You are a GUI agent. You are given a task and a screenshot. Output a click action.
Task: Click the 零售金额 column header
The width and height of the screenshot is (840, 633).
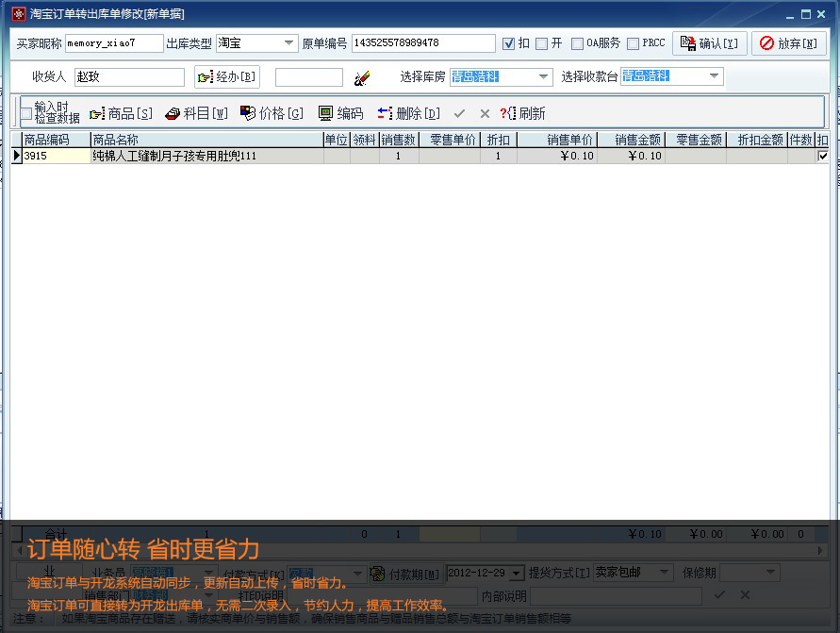pyautogui.click(x=696, y=140)
